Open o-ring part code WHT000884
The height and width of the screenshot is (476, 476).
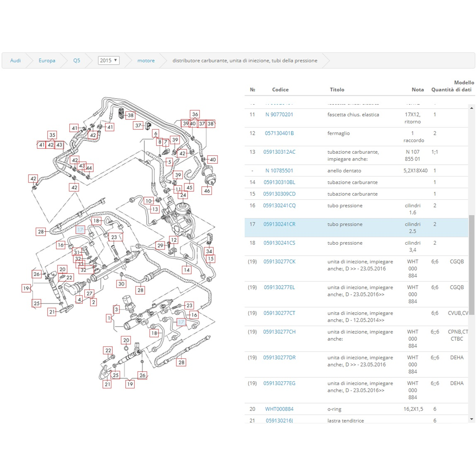pos(279,409)
